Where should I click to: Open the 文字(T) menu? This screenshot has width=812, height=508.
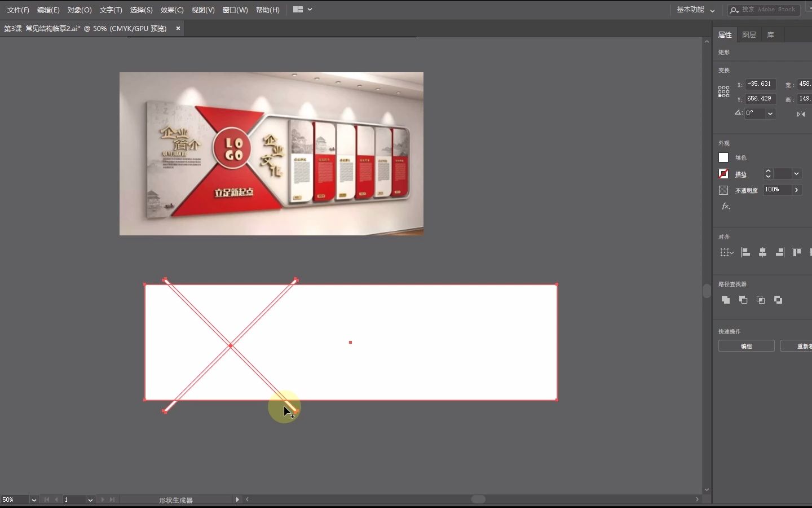point(111,10)
